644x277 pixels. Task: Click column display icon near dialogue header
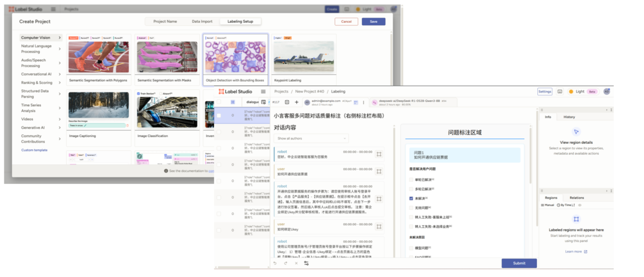(x=264, y=102)
